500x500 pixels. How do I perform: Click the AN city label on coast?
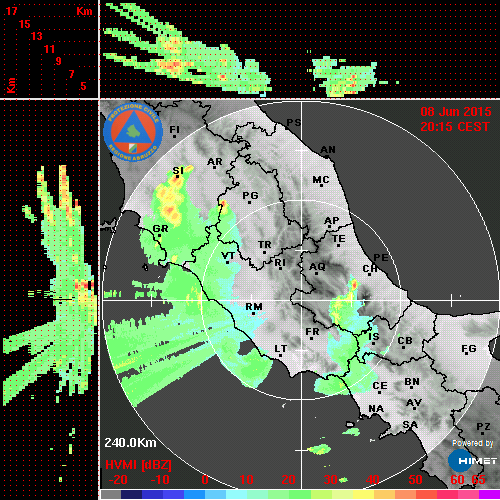click(328, 150)
